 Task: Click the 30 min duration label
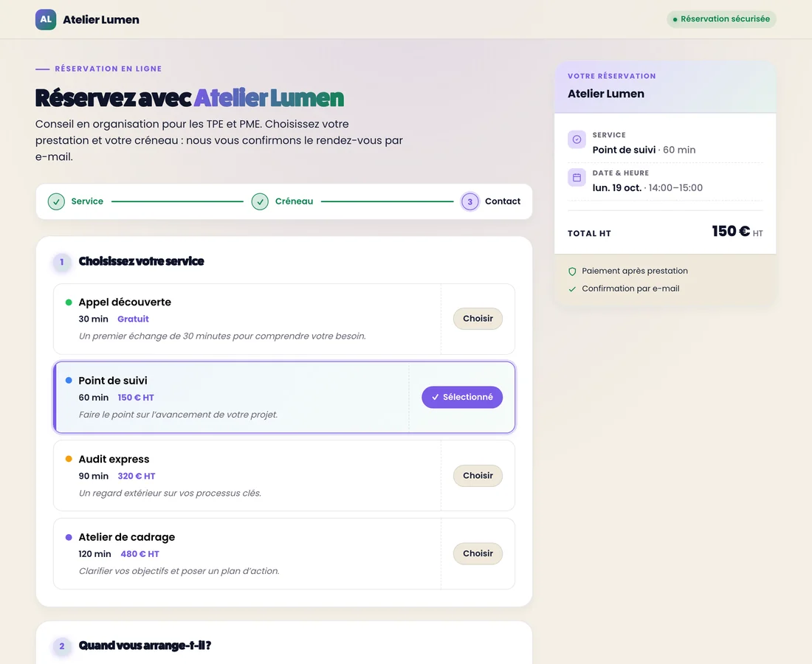point(93,319)
